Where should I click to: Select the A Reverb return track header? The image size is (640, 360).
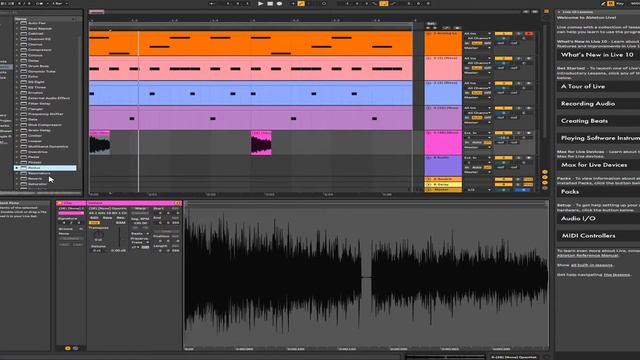point(443,179)
